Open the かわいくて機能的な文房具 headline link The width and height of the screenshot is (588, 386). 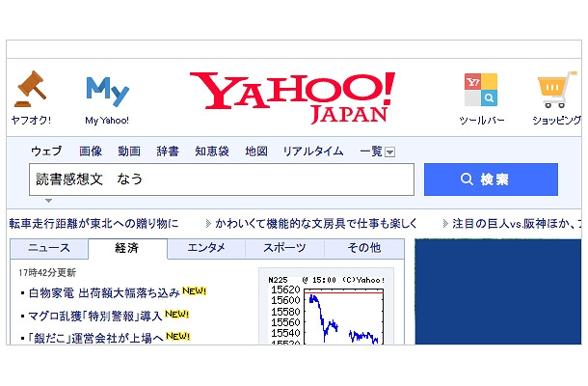[316, 224]
